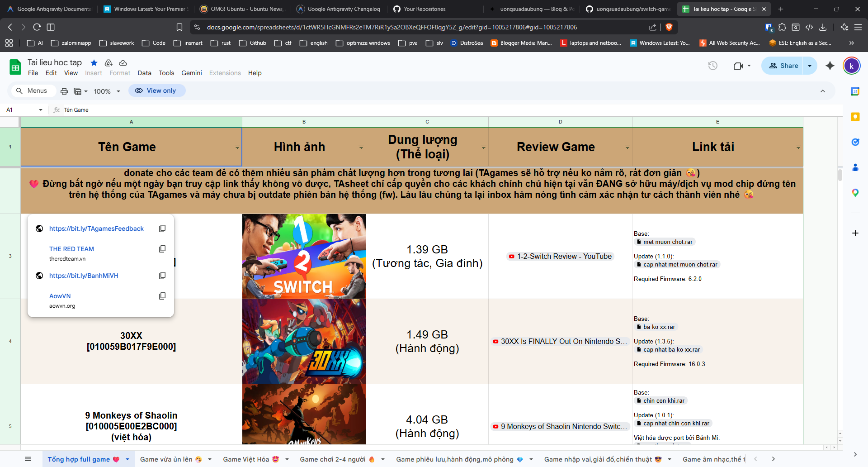
Task: Open the 100% zoom dropdown
Action: pos(107,91)
